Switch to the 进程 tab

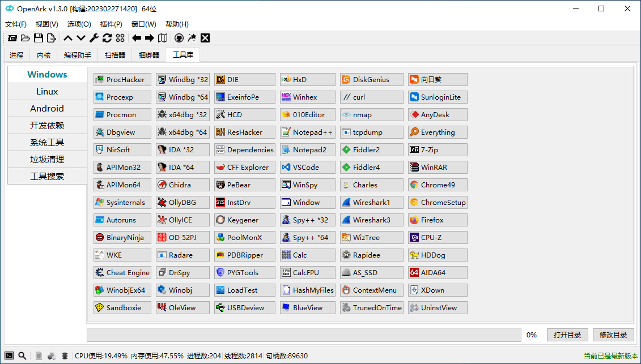pyautogui.click(x=16, y=55)
